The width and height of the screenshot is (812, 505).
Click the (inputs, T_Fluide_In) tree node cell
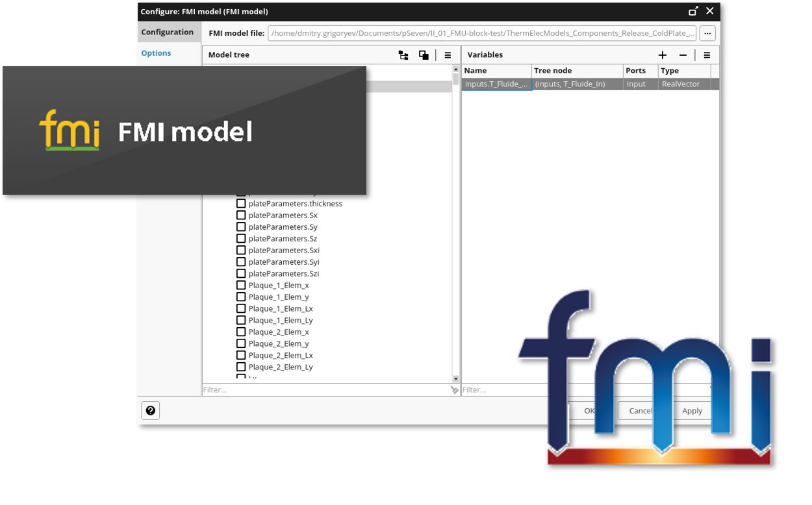[577, 84]
